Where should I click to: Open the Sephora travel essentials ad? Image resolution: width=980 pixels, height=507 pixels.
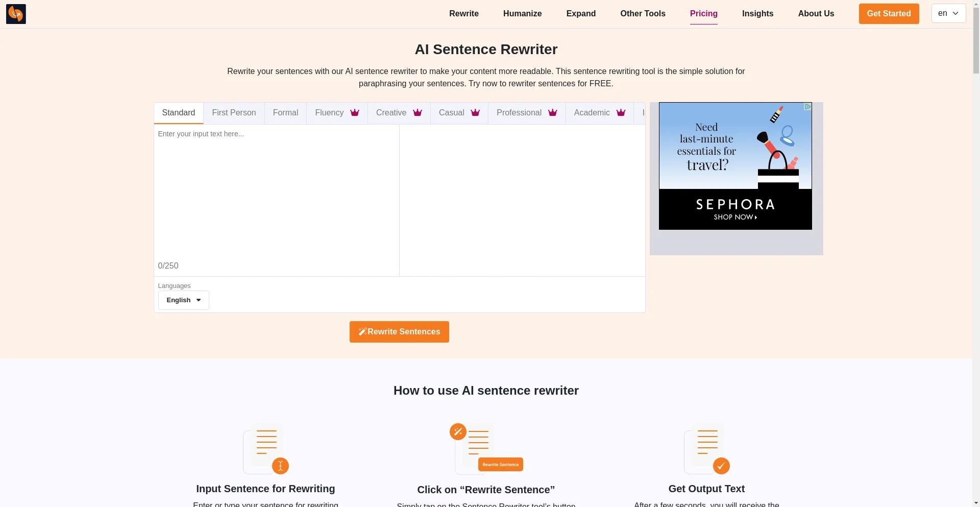pyautogui.click(x=735, y=166)
